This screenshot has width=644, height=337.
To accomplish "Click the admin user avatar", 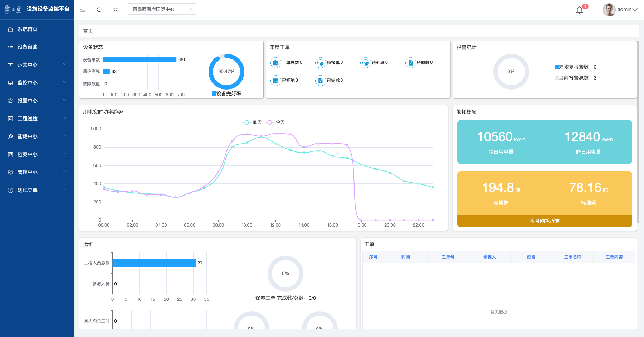I will pyautogui.click(x=609, y=10).
